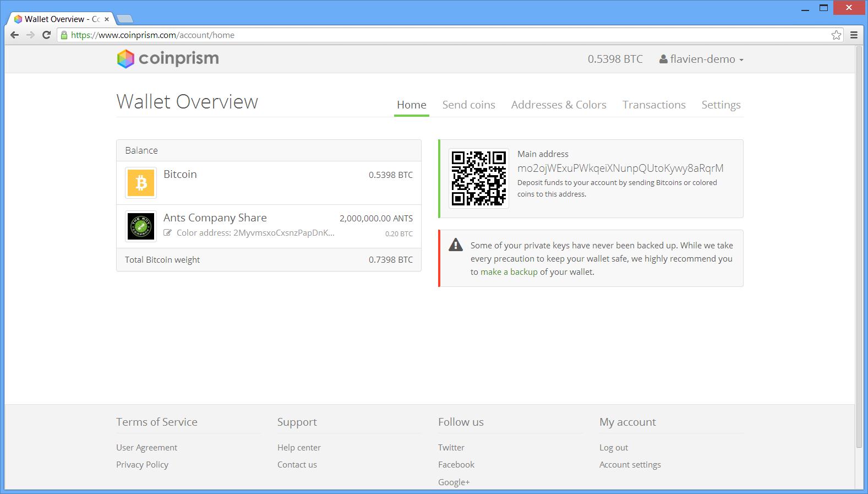Viewport: 868px width, 494px height.
Task: Click the Wallet Overview browser tab title
Action: coord(62,19)
